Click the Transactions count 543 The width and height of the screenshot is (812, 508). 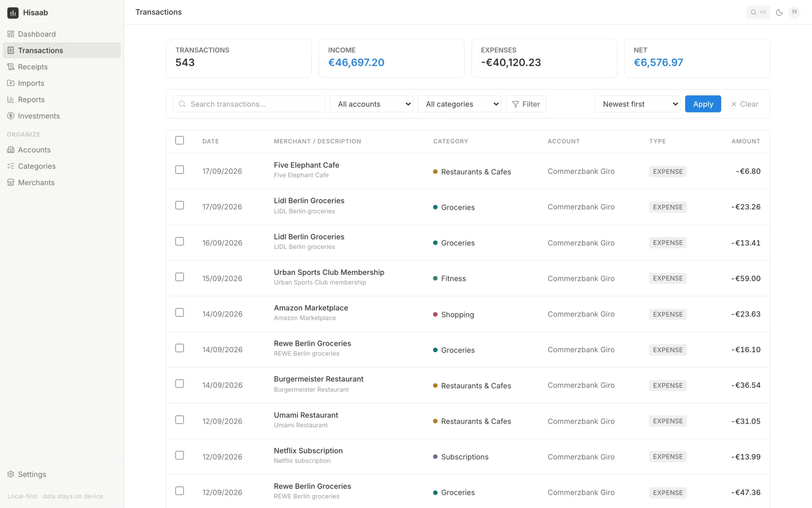pos(185,63)
